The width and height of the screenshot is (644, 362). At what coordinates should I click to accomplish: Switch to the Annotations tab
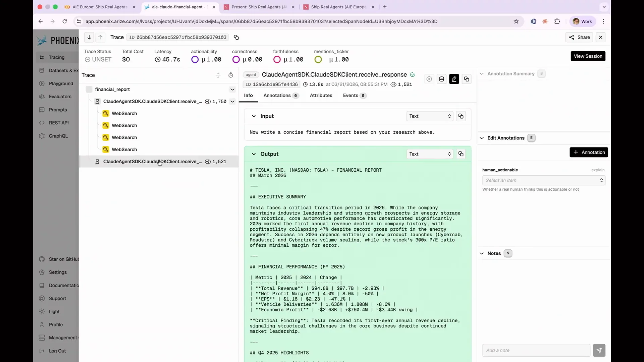pyautogui.click(x=281, y=96)
